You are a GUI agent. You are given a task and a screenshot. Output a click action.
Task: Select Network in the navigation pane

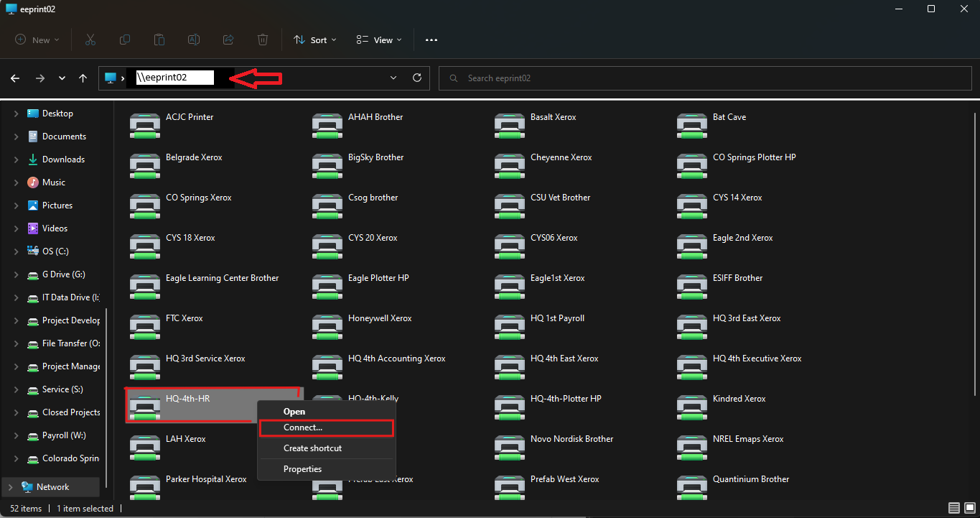tap(53, 487)
